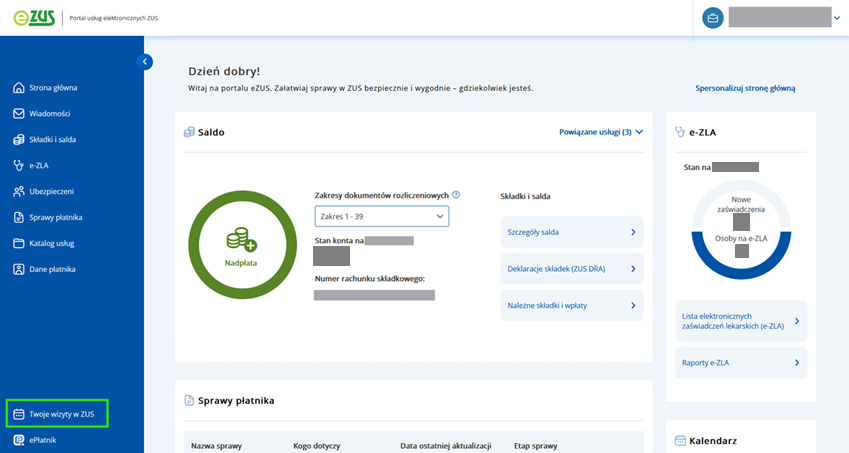This screenshot has height=453, width=849.
Task: Click Spersonalizuj stronę główną link
Action: [x=745, y=88]
